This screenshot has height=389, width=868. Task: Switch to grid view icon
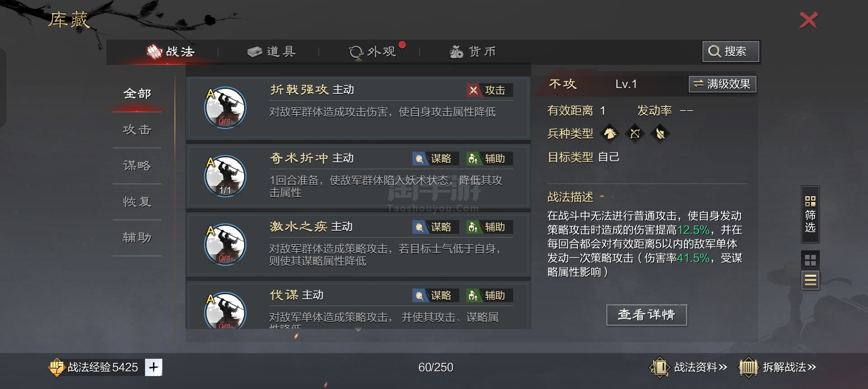[x=810, y=260]
